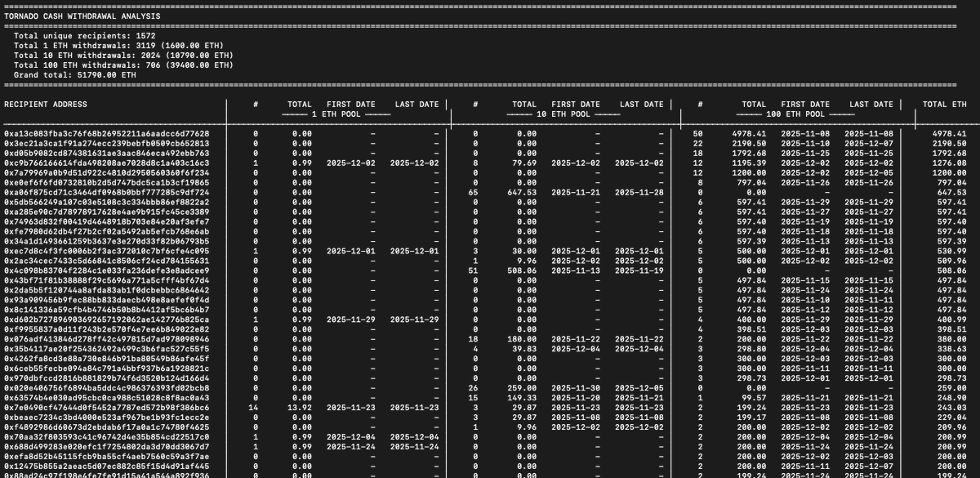Screen dimensions: 980x478
Task: Click the "Grand total: 51790.00 ETH" line
Action: click(x=74, y=75)
